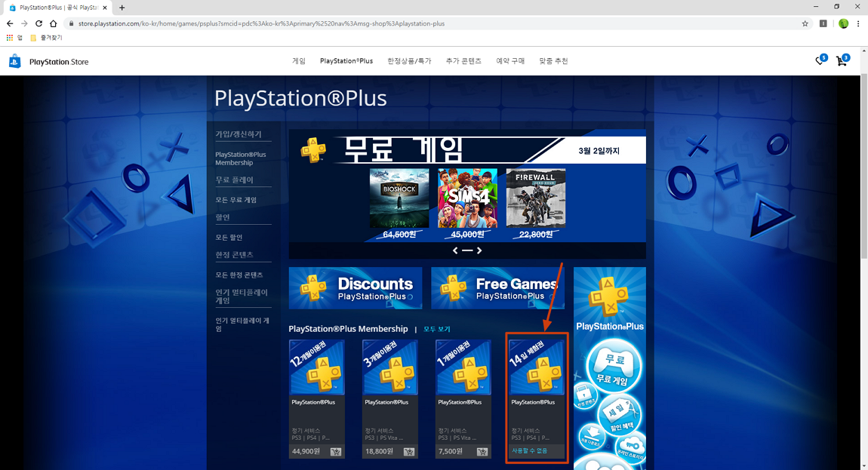
Task: Open the 1개월 이용권 membership card
Action: pyautogui.click(x=463, y=399)
